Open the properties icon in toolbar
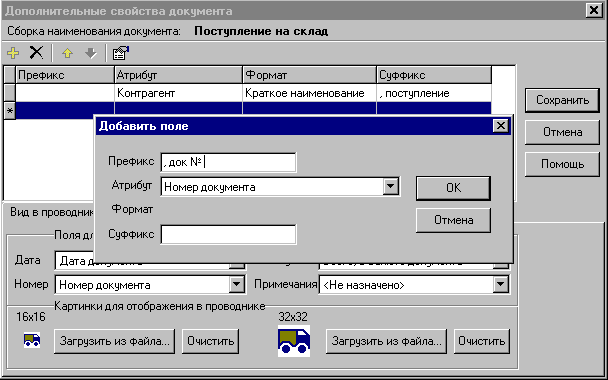Image resolution: width=608 pixels, height=380 pixels. click(x=121, y=53)
